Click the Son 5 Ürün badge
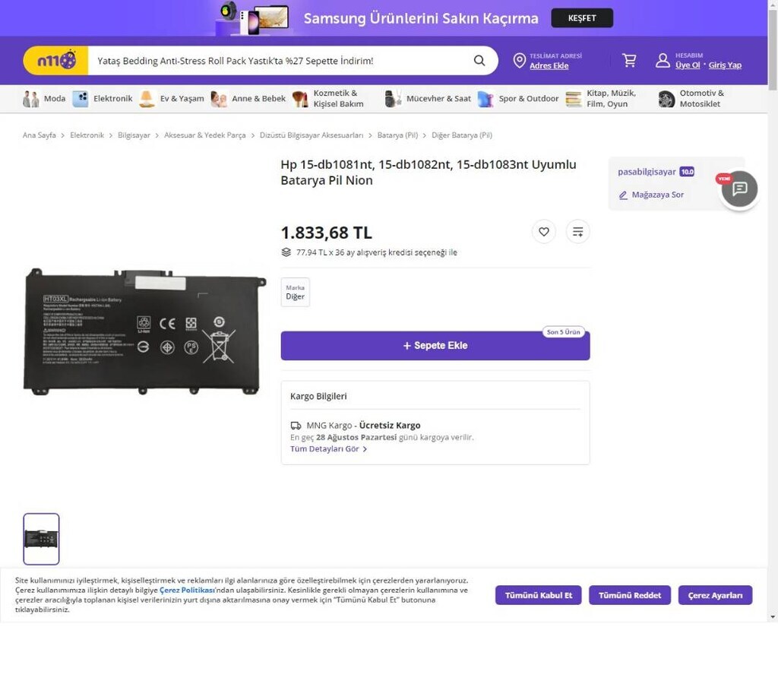Screen dimensions: 778x700 pyautogui.click(x=563, y=331)
